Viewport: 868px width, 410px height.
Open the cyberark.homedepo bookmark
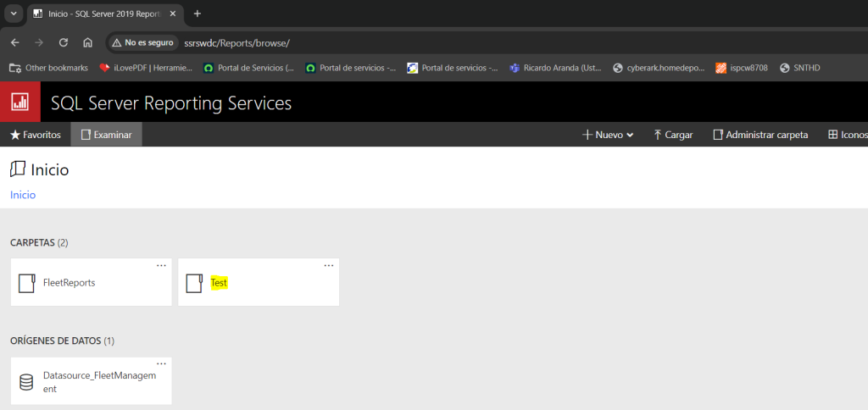[659, 68]
